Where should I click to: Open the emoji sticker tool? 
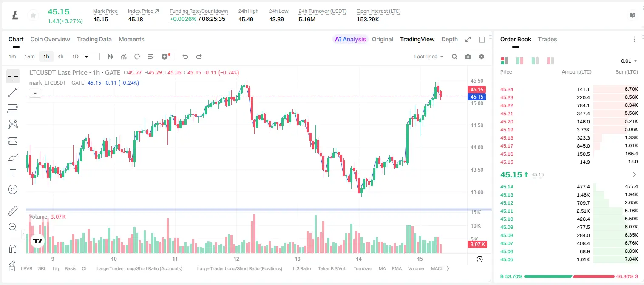(13, 189)
